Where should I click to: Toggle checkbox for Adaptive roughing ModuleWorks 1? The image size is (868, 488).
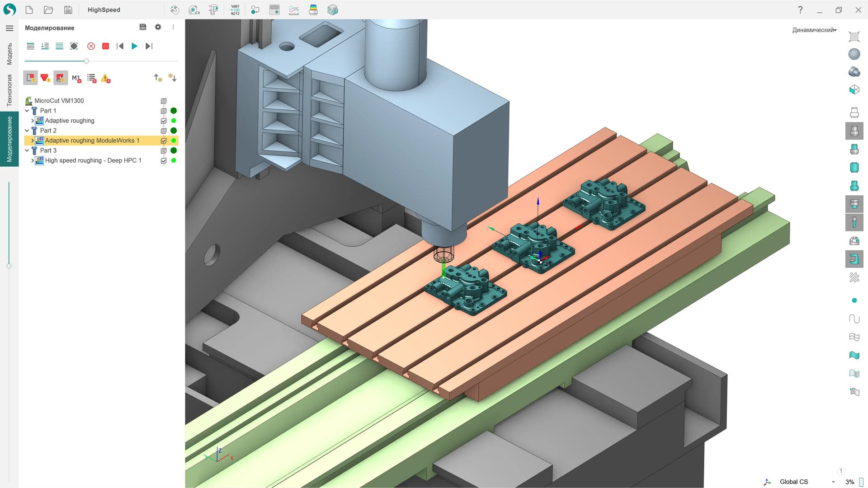[x=164, y=141]
